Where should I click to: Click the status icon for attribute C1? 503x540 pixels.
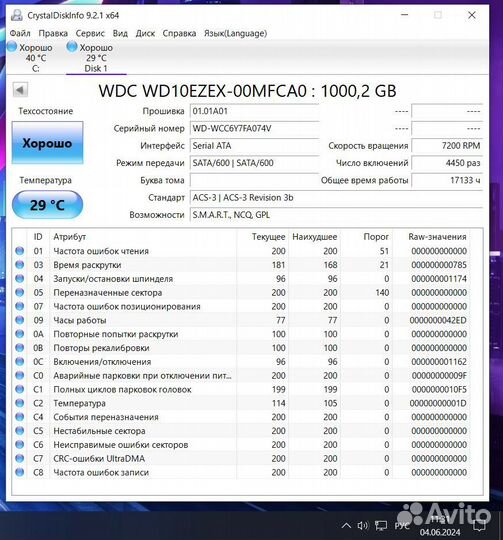point(20,389)
